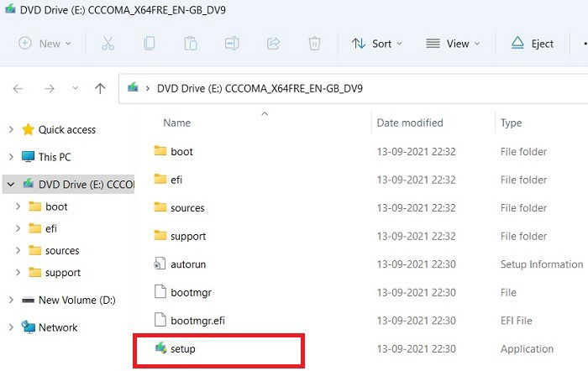Select the setup application file
588x371 pixels.
click(x=175, y=349)
